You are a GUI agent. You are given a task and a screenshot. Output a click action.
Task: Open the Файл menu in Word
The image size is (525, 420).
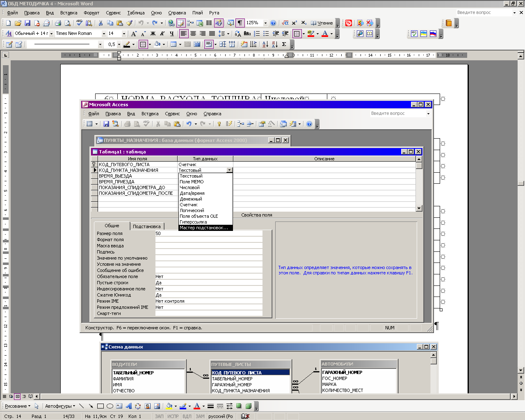[x=12, y=13]
